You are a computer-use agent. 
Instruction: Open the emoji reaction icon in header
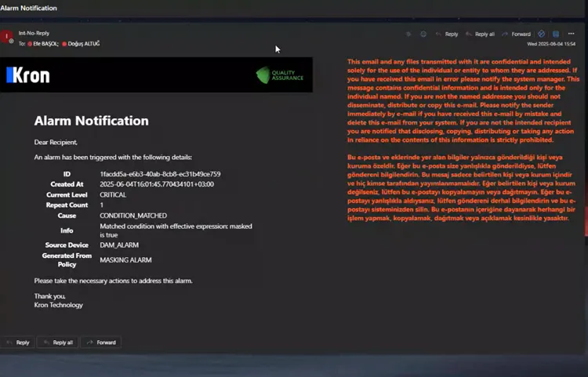(423, 34)
